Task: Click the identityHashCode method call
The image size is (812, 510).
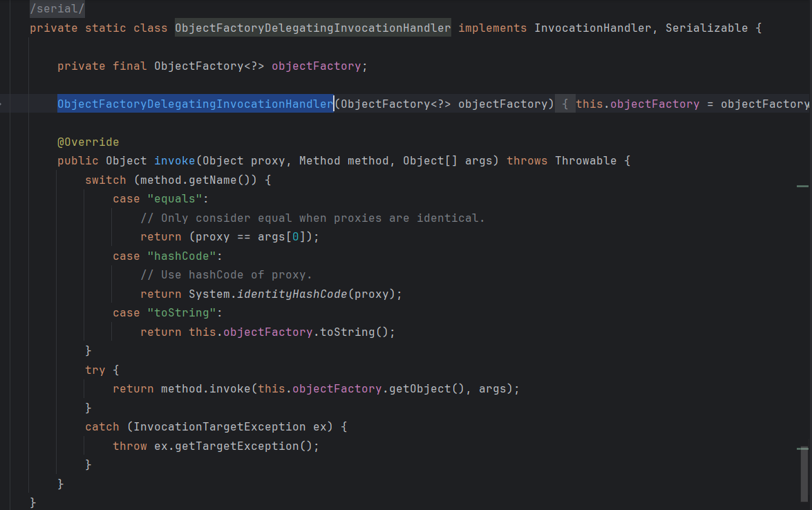Action: point(292,294)
